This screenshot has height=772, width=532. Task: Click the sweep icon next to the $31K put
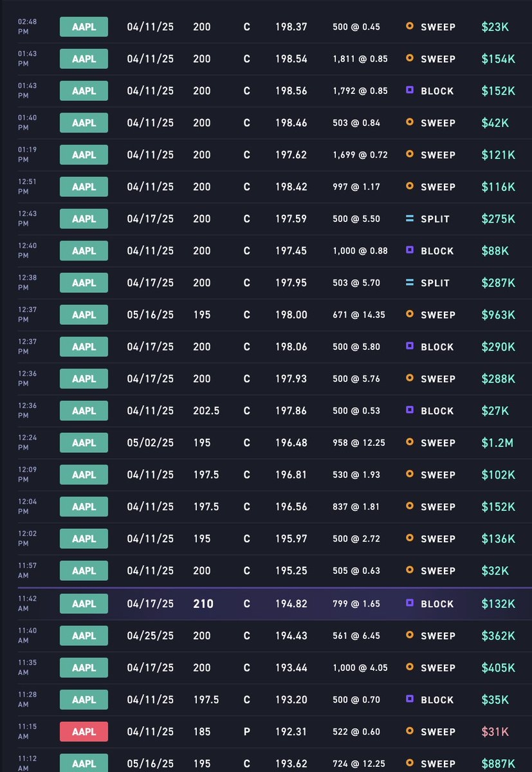[x=409, y=731]
